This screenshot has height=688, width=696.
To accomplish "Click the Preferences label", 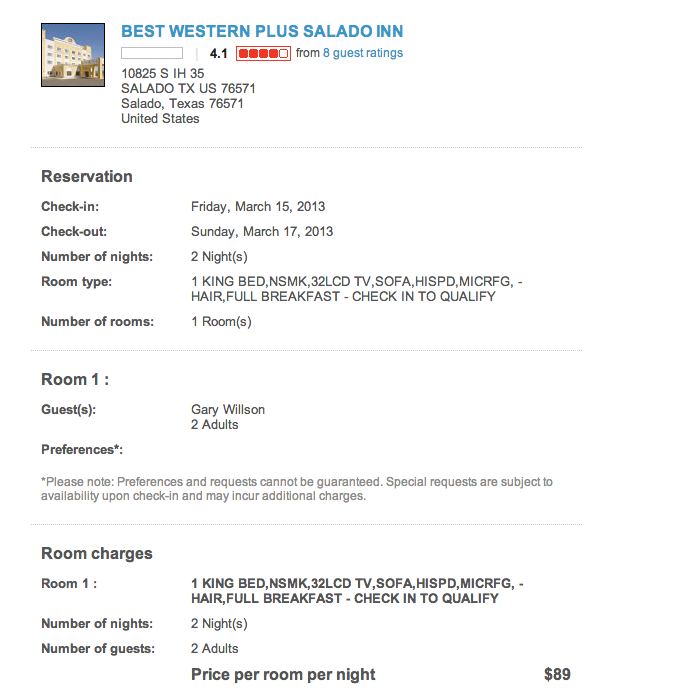I will [82, 450].
